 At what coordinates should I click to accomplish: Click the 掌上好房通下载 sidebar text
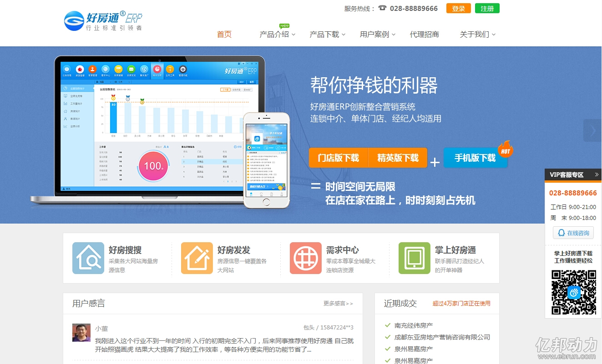[x=573, y=253]
